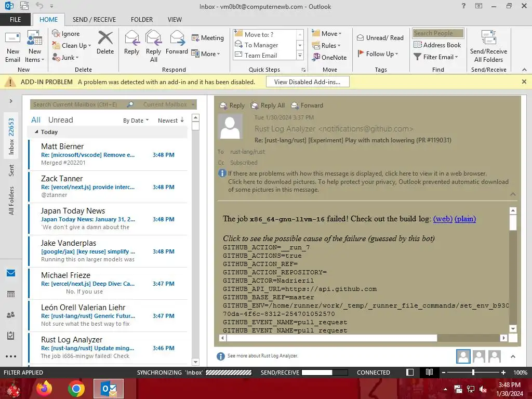Switch to the HOME tab
The width and height of the screenshot is (532, 399).
click(x=48, y=20)
